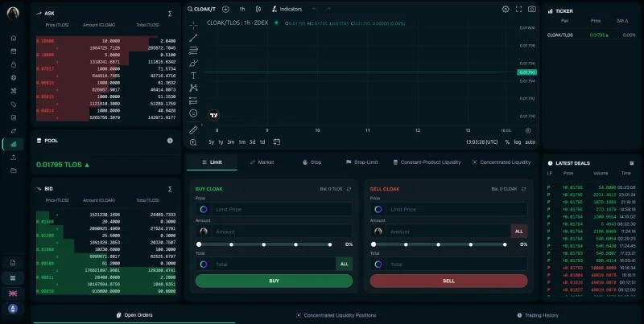
Task: Select the forecasting position tool
Action: pyautogui.click(x=193, y=100)
